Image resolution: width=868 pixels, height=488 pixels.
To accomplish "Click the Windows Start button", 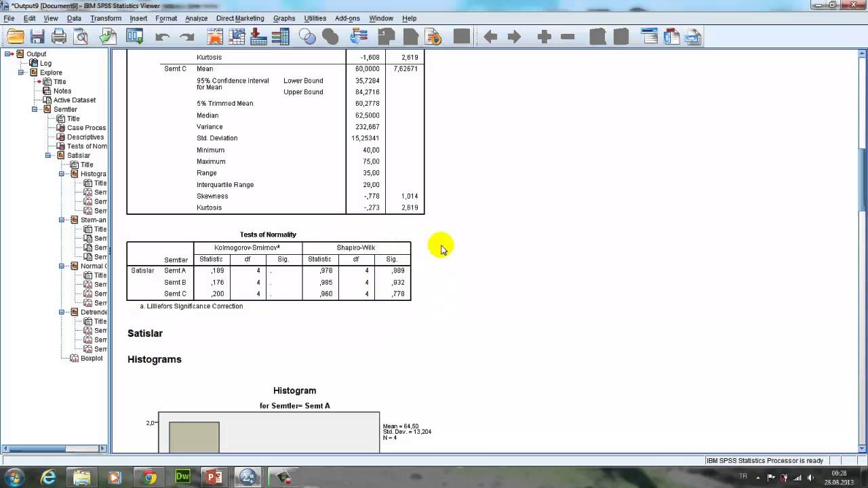I will tap(14, 477).
